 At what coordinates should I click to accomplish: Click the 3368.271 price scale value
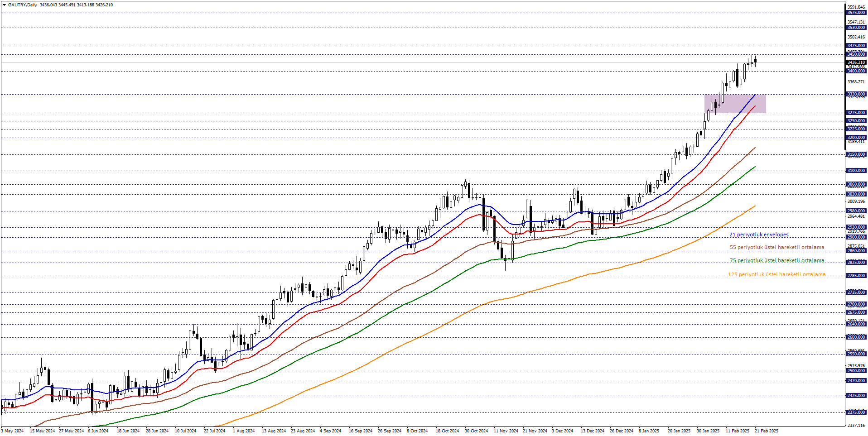click(x=856, y=82)
